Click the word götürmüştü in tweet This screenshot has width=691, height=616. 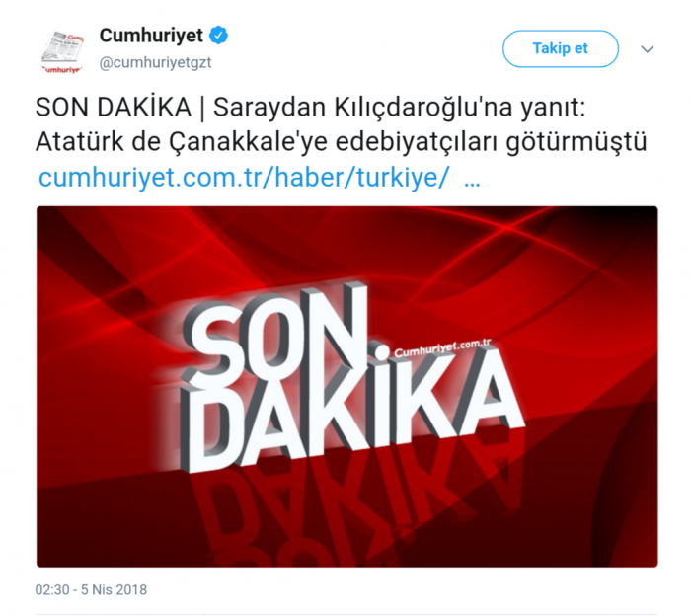tap(576, 143)
